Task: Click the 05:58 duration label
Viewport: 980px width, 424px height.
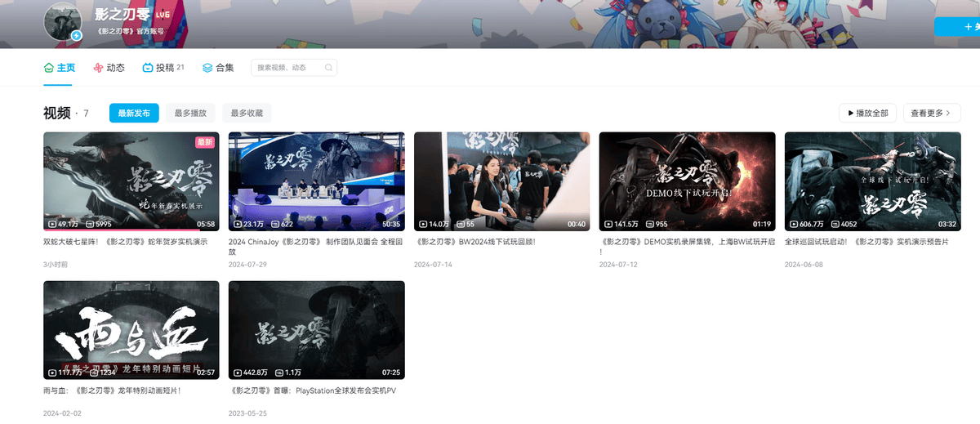Action: 206,224
